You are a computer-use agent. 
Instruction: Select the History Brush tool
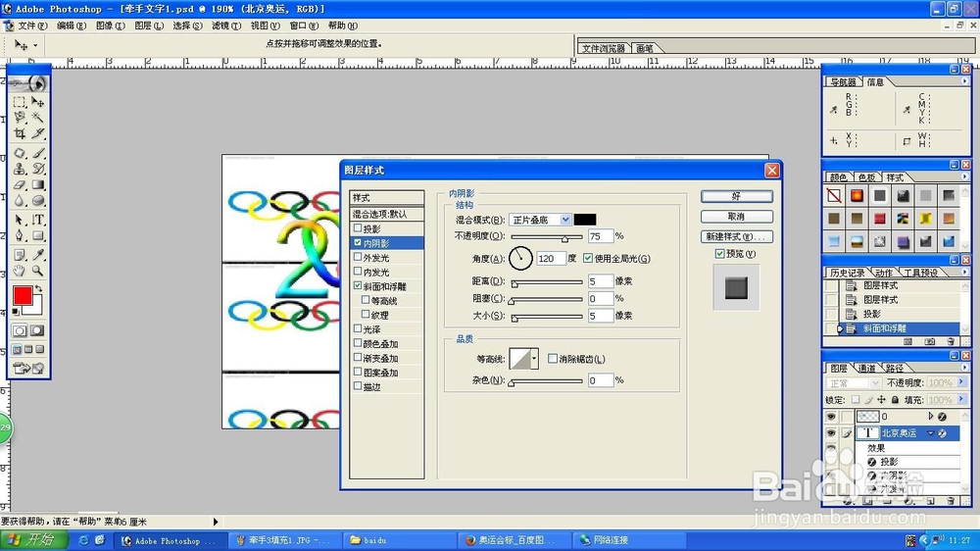[37, 169]
